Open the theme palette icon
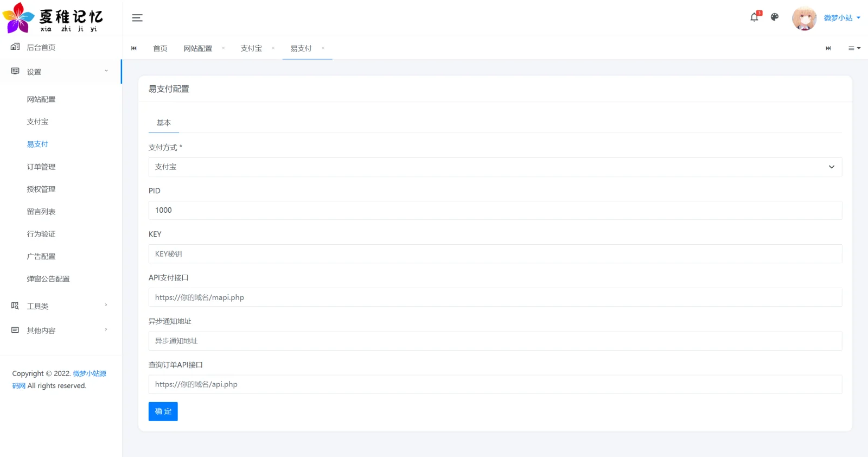Image resolution: width=868 pixels, height=457 pixels. click(x=775, y=17)
